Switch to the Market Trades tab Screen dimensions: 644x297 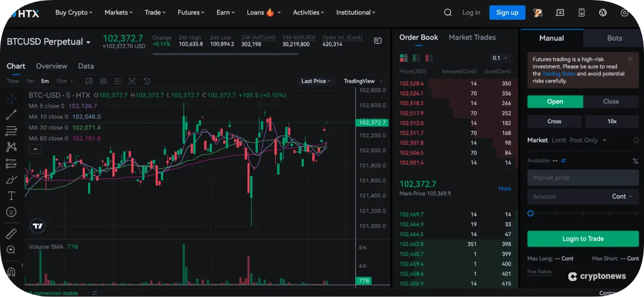(x=472, y=37)
